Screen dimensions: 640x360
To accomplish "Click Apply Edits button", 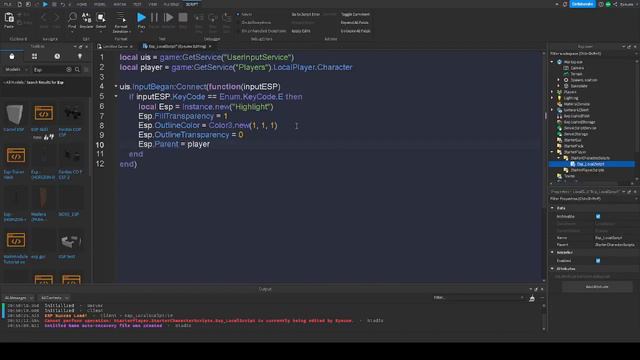I will click(x=301, y=31).
